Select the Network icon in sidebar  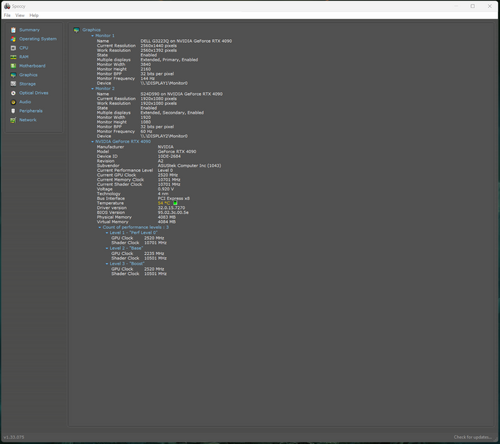13,120
